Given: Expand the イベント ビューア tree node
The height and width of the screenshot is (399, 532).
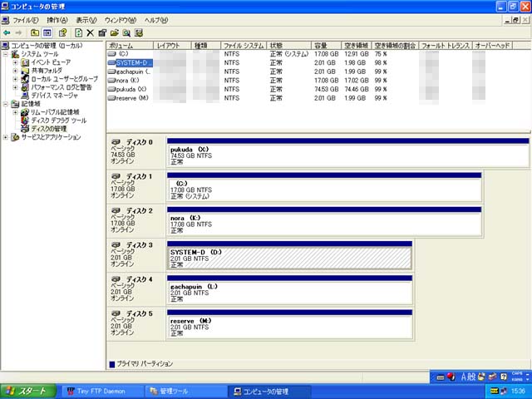Looking at the screenshot, I should 15,62.
